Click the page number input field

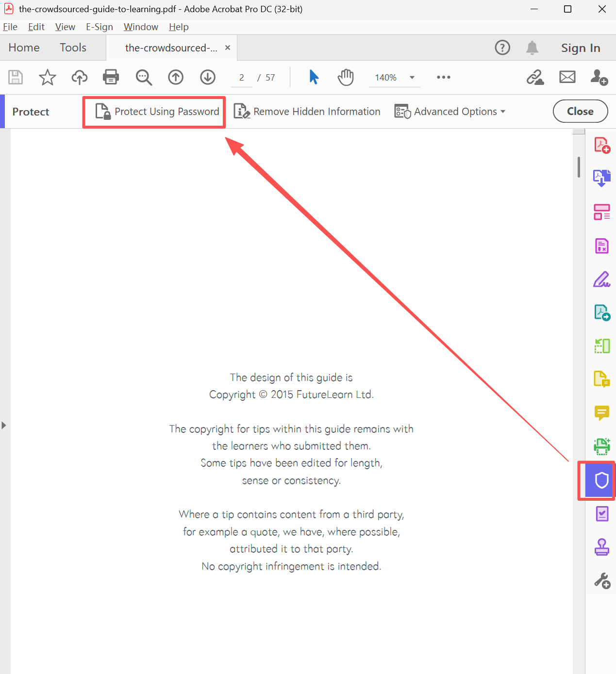[241, 78]
